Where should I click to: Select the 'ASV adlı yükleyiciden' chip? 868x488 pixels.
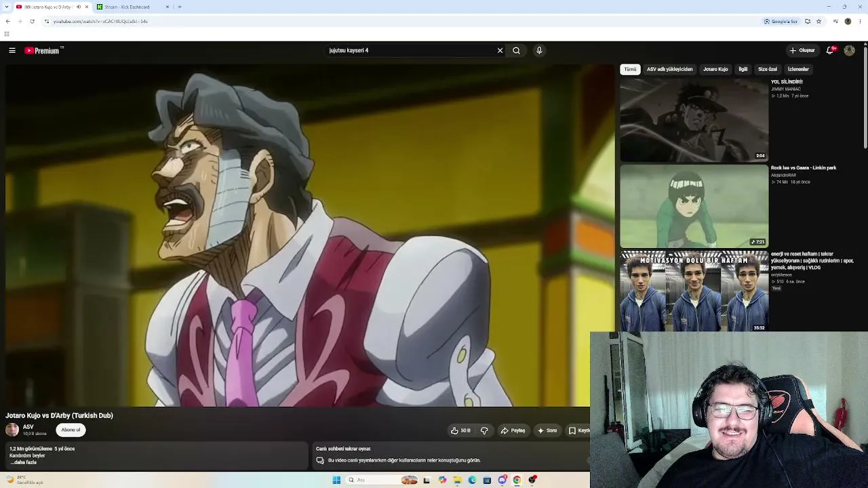pos(669,69)
